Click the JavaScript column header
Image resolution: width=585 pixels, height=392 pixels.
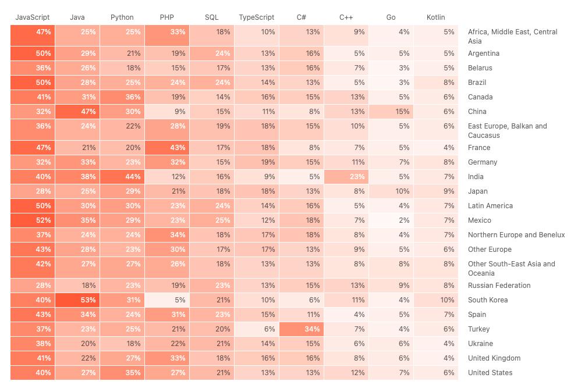pyautogui.click(x=32, y=17)
